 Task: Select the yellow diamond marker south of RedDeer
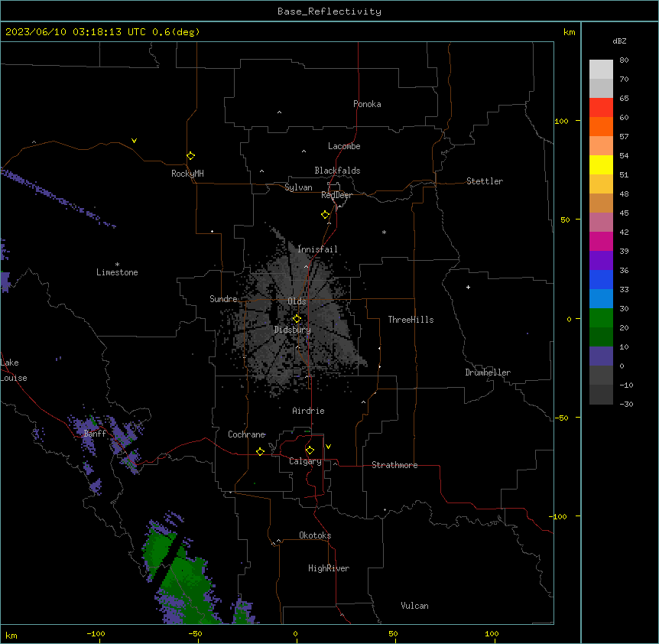coord(326,215)
